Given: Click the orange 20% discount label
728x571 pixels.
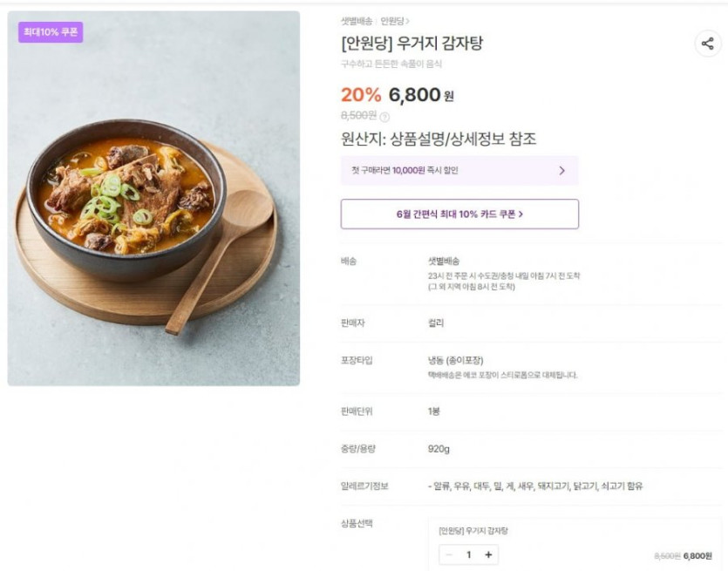Looking at the screenshot, I should click(x=361, y=95).
